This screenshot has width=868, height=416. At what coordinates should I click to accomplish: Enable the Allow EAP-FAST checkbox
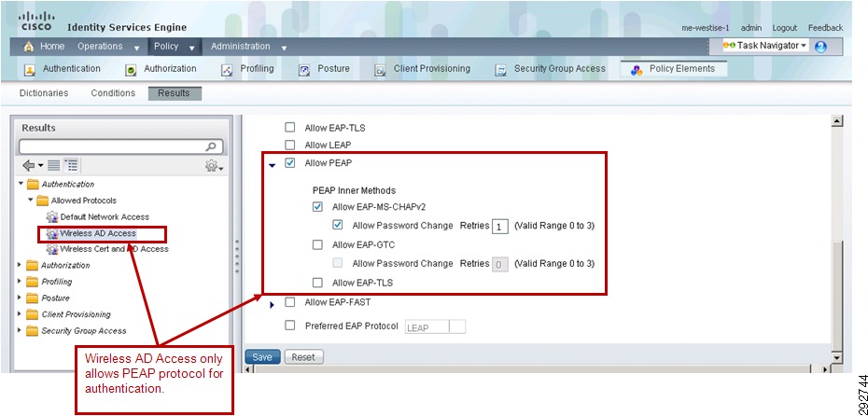coord(290,302)
